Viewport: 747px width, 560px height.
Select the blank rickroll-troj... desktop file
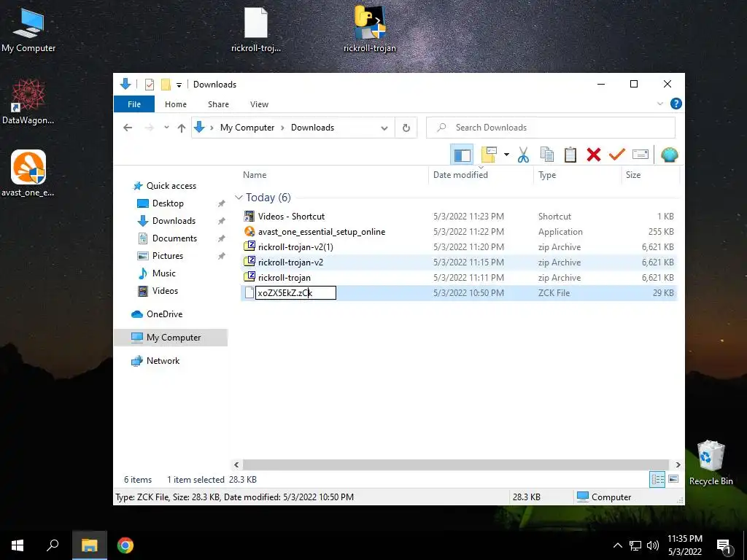tap(256, 29)
